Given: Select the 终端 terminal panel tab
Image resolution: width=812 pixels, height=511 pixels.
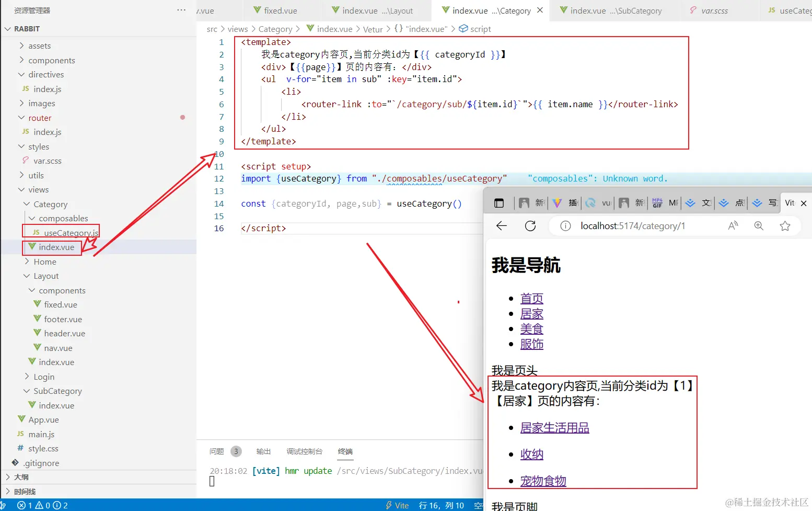Looking at the screenshot, I should (x=345, y=451).
